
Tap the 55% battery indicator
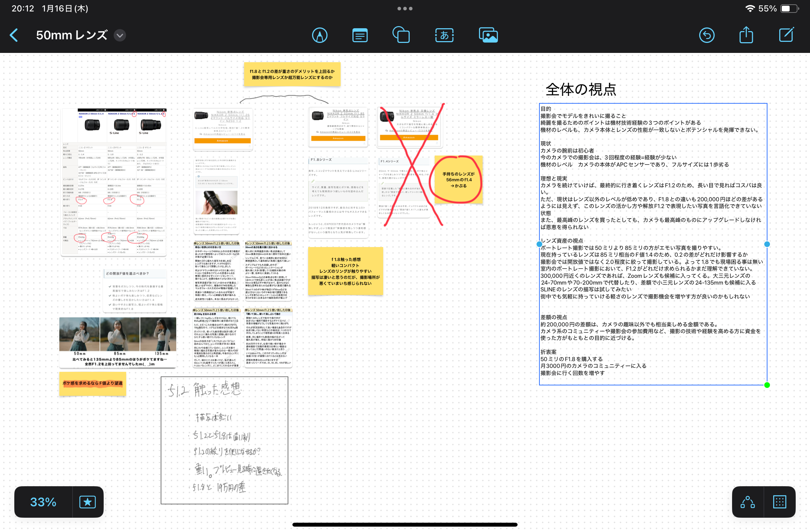767,8
